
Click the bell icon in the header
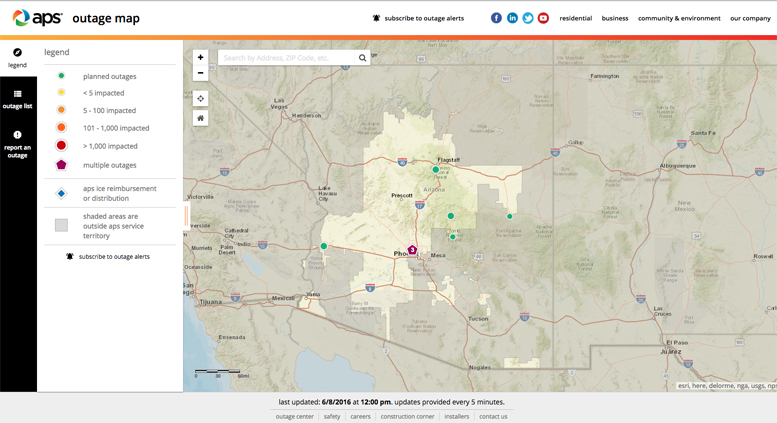376,18
